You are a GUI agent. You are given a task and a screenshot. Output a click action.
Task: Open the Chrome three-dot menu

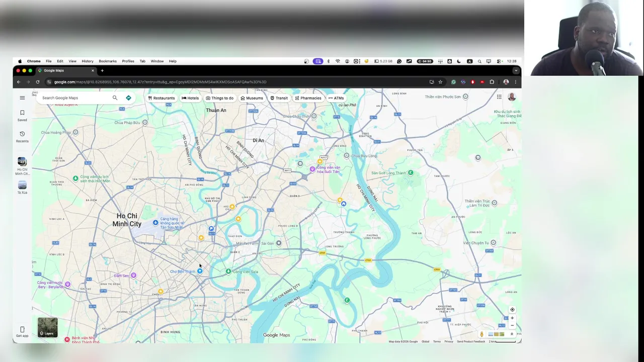pyautogui.click(x=515, y=82)
